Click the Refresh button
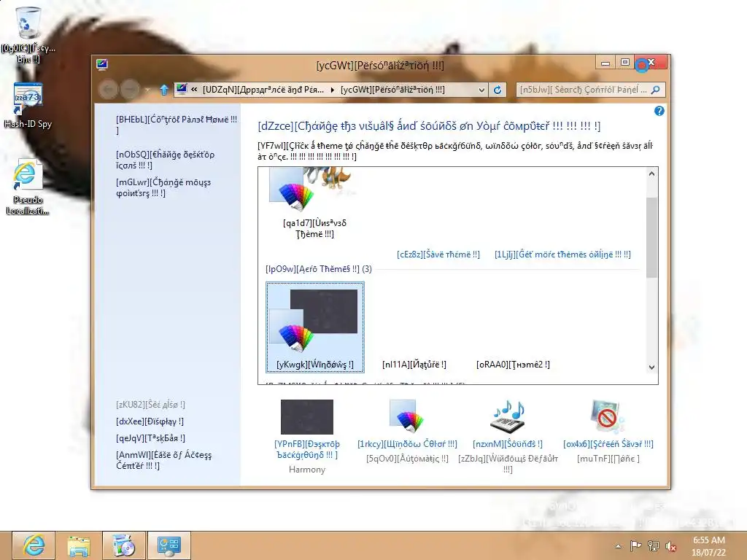 (x=498, y=90)
